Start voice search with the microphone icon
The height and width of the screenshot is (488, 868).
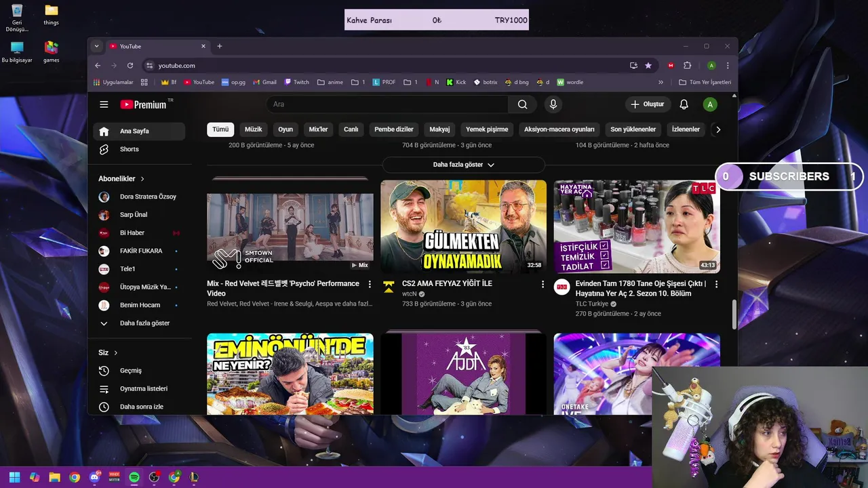coord(553,104)
